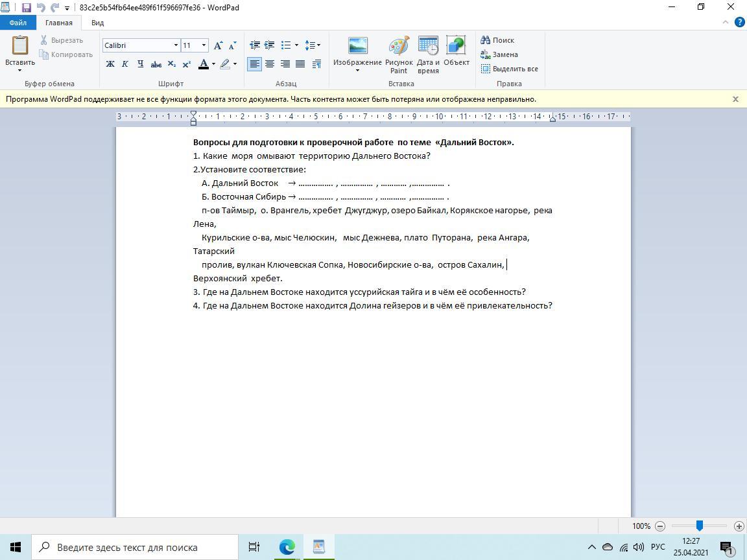The width and height of the screenshot is (747, 560).
Task: Toggle subscript formatting
Action: coord(171,64)
